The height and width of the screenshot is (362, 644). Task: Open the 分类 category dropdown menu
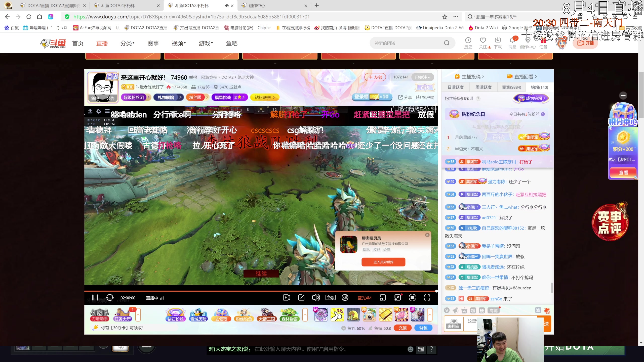click(x=127, y=43)
